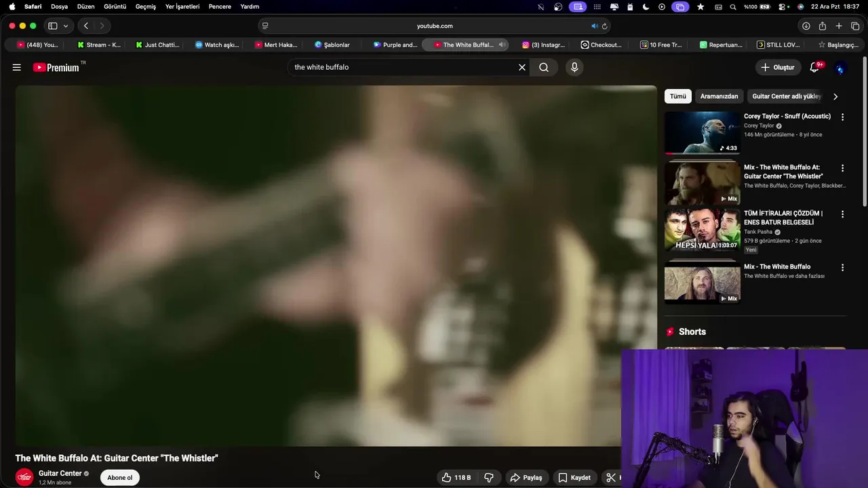Image resolution: width=868 pixels, height=488 pixels.
Task: Dislike the video with thumbs down
Action: (x=489, y=478)
